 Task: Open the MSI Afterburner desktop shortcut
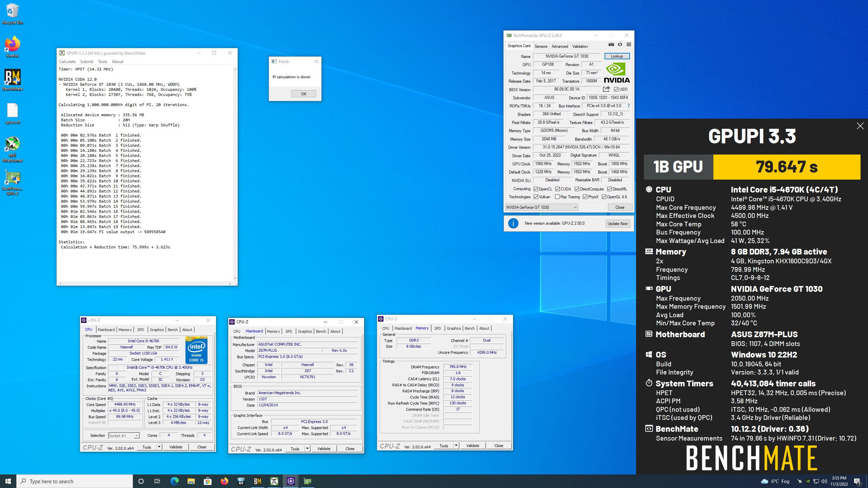tap(13, 149)
